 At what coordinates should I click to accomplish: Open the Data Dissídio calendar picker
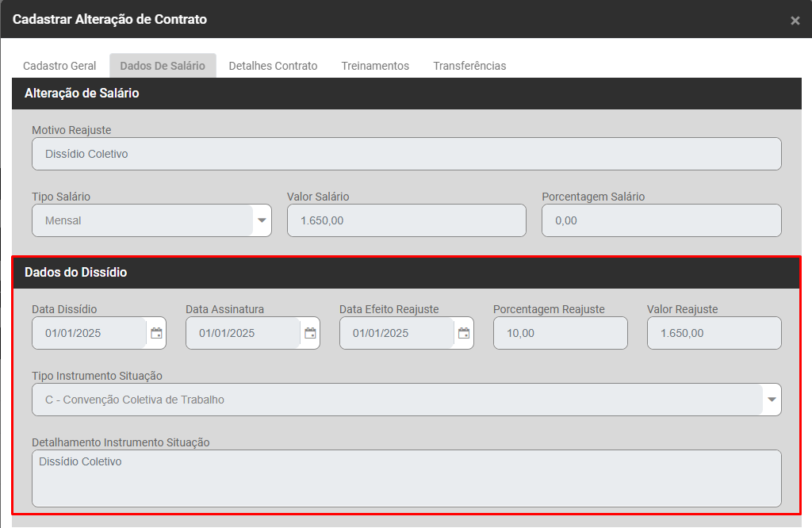click(156, 333)
